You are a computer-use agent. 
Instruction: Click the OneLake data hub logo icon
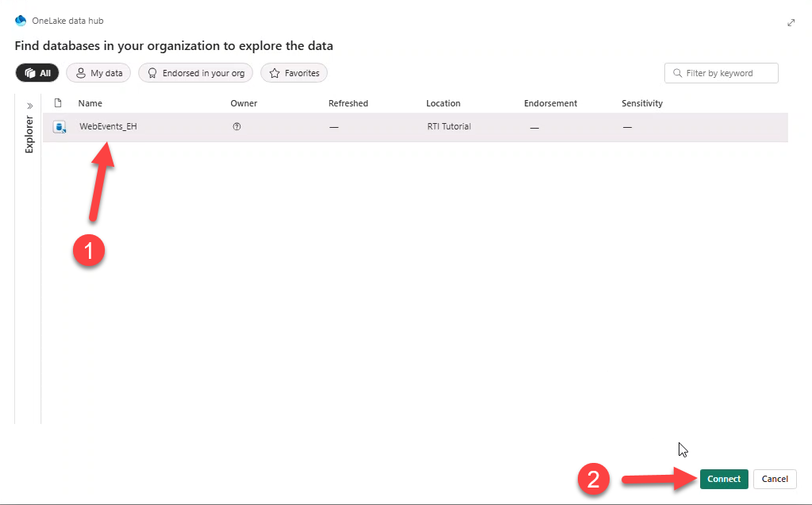tap(21, 21)
